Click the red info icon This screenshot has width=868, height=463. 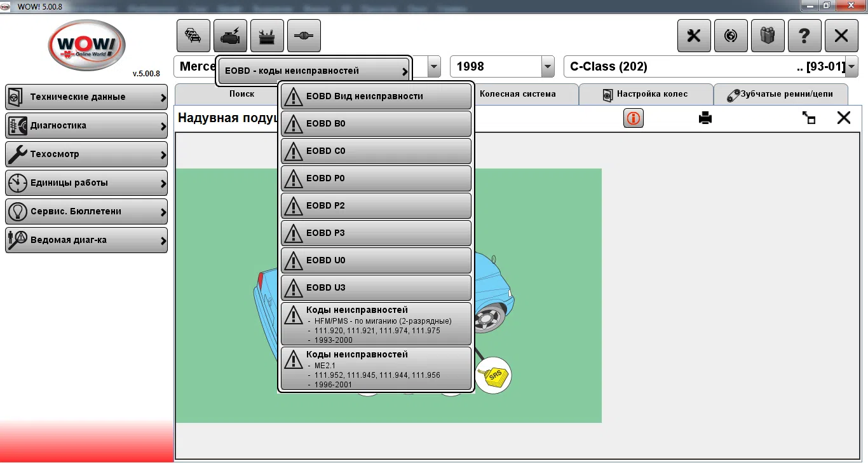click(x=634, y=118)
